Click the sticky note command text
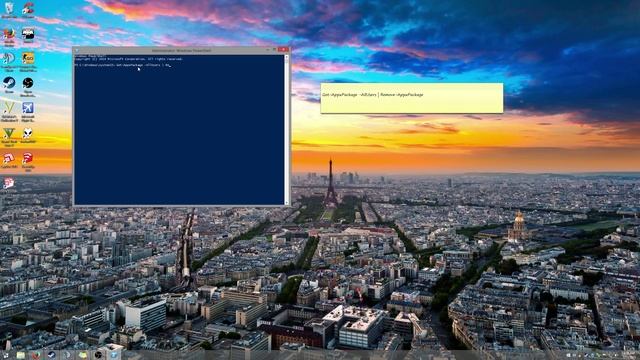Viewport: 640px width, 360px height. [x=373, y=95]
